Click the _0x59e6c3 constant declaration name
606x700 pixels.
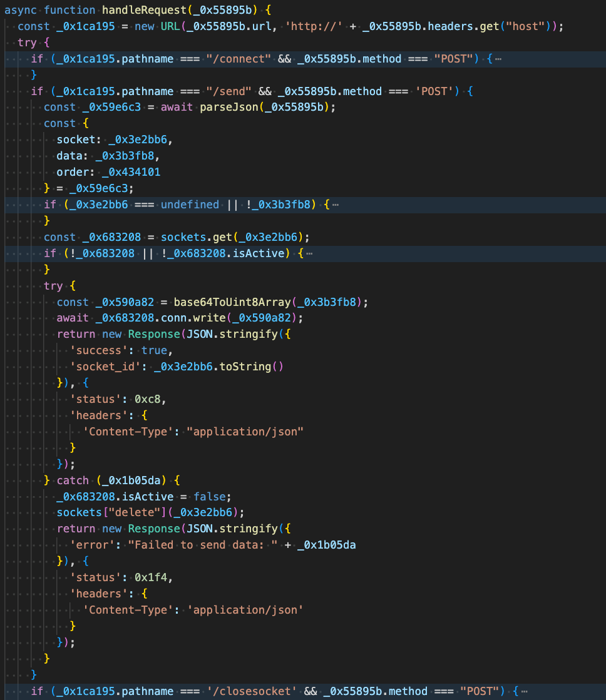(111, 107)
